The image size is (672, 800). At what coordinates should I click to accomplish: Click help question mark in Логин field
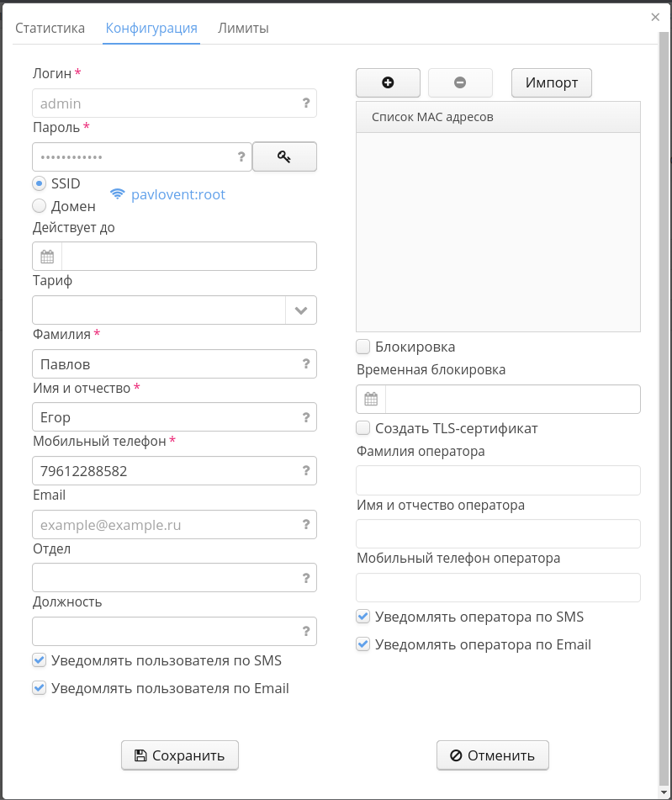[306, 103]
